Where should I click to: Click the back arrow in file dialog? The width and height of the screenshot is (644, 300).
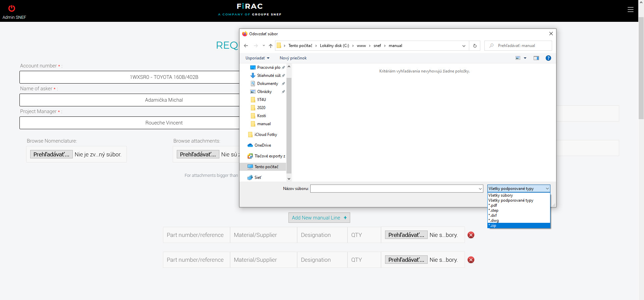point(246,46)
